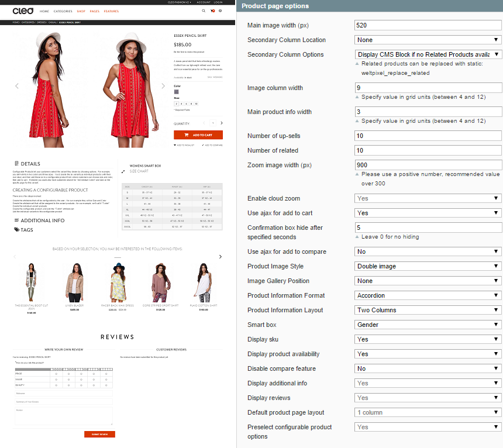Select the first Price rating radio button
This screenshot has height=448, width=503.
pos(56,373)
